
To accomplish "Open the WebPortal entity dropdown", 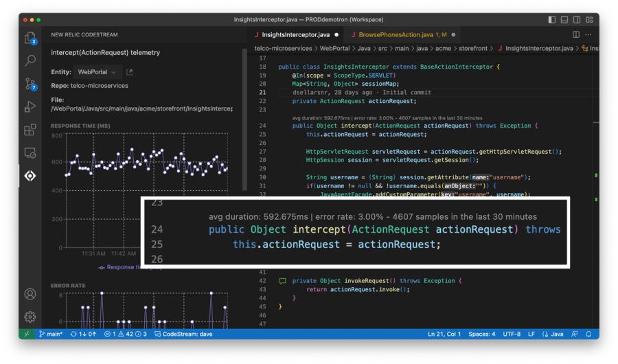I will 97,72.
